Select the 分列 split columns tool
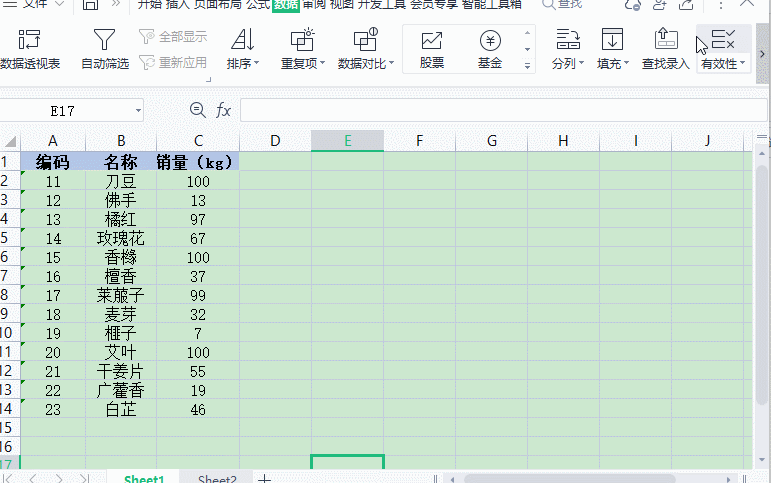Image resolution: width=771 pixels, height=483 pixels. 568,48
